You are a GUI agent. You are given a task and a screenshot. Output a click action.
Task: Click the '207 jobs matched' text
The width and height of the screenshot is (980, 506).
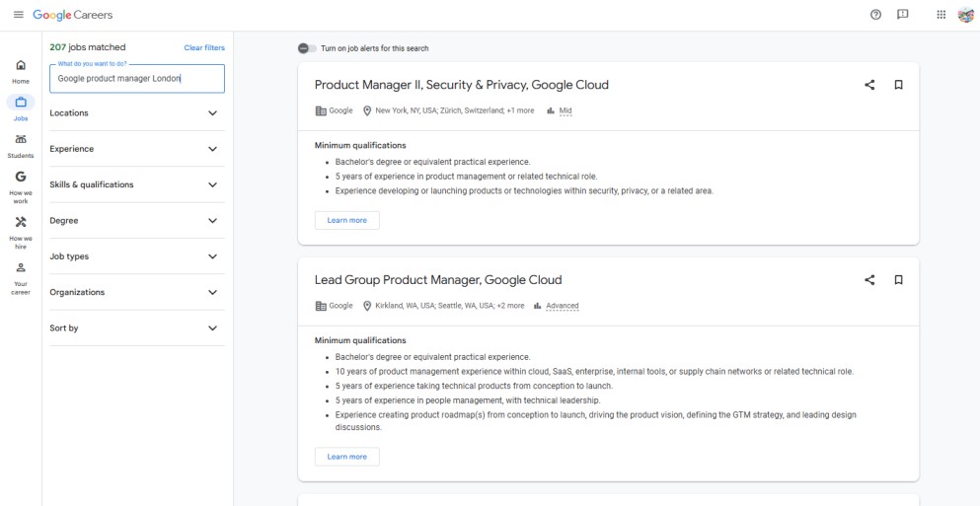[x=88, y=47]
